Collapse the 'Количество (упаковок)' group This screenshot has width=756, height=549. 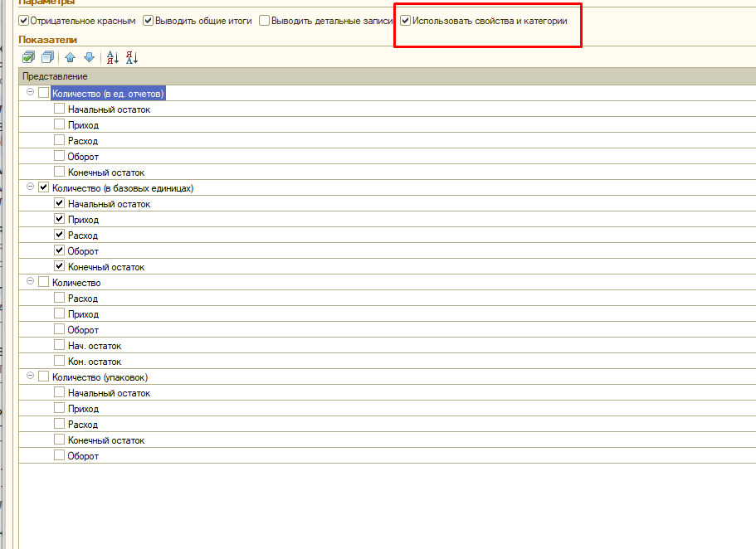coord(31,377)
